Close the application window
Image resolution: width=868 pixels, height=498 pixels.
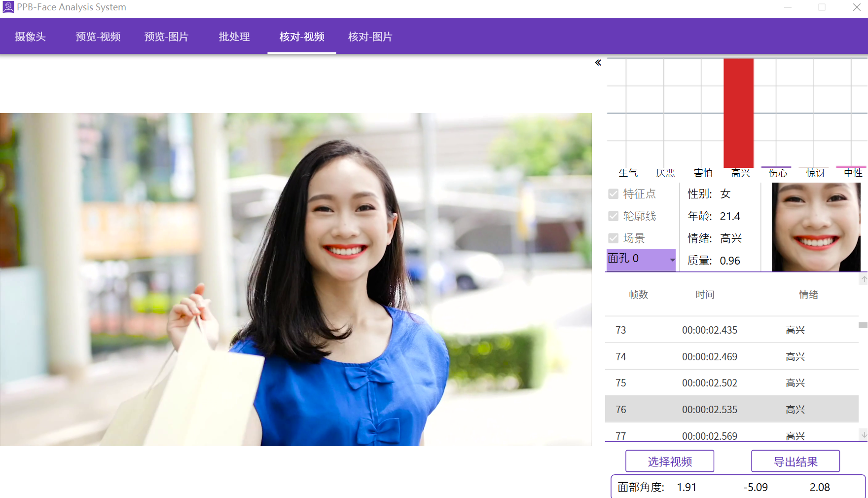pos(857,7)
